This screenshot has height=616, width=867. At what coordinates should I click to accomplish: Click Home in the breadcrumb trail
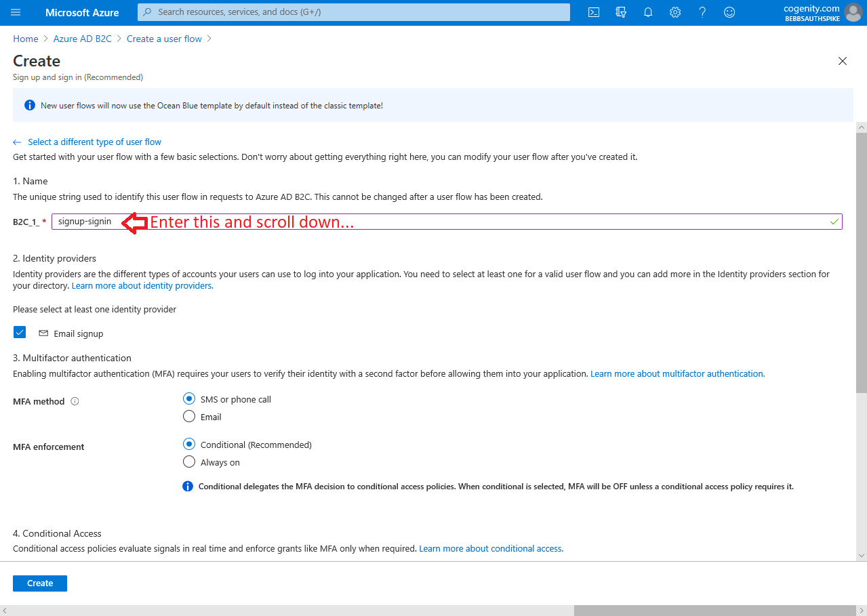pyautogui.click(x=25, y=39)
